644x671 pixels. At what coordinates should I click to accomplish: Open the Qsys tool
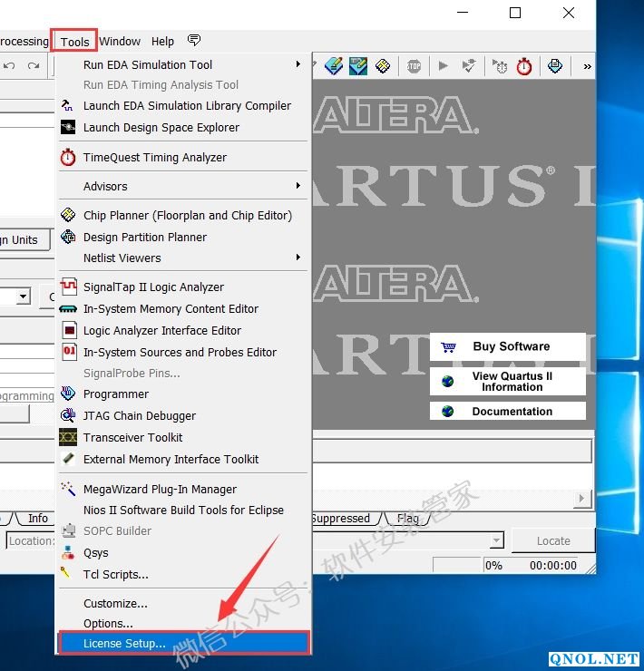point(95,553)
